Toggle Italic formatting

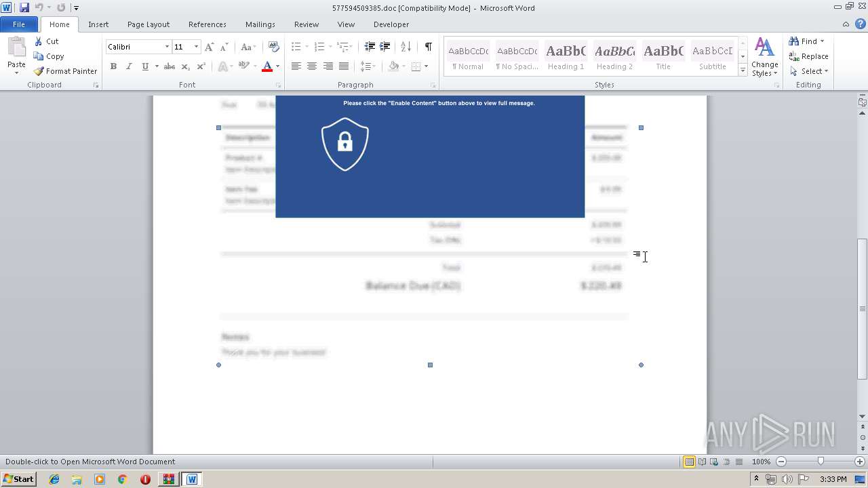tap(129, 66)
